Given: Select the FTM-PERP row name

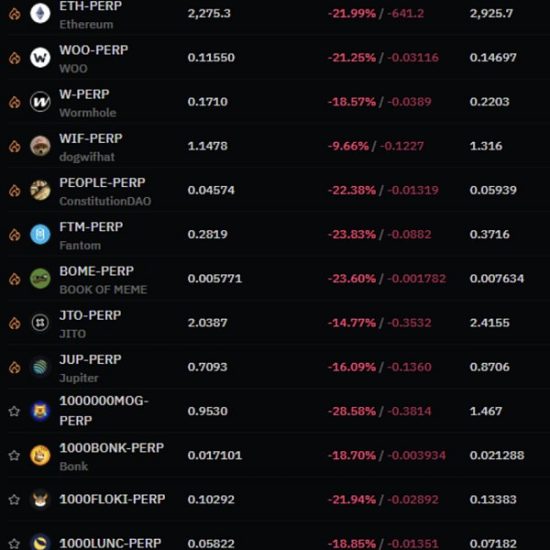Looking at the screenshot, I should [x=91, y=227].
